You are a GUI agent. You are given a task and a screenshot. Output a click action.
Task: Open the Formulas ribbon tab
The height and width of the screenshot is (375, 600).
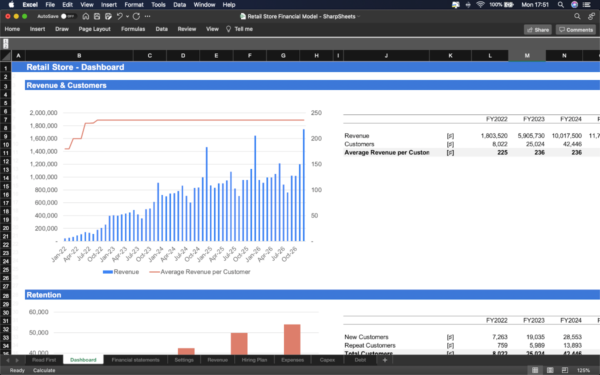pos(133,29)
